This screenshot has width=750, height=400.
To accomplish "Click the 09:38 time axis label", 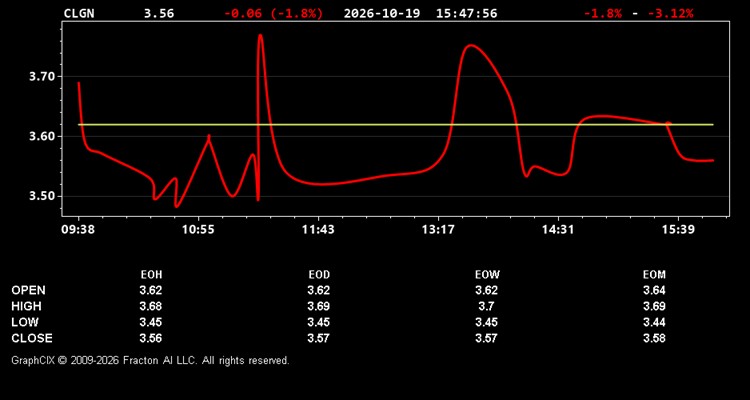I will (x=78, y=230).
